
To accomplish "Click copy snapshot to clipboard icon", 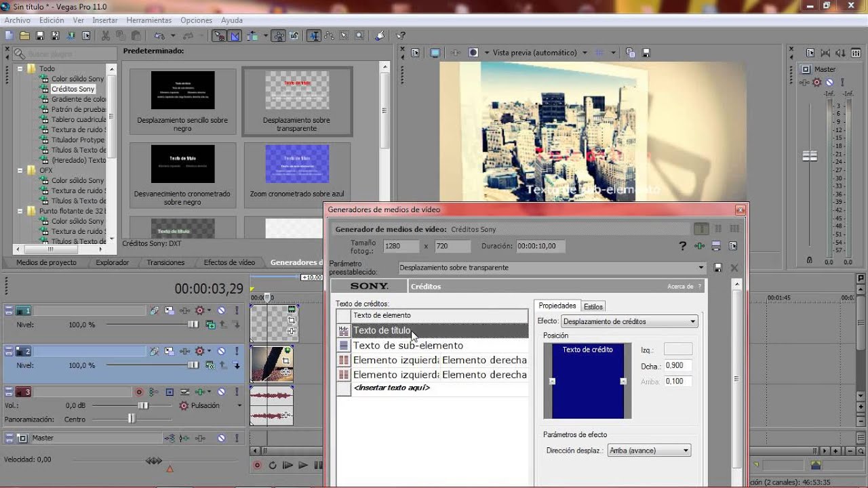I will point(631,52).
